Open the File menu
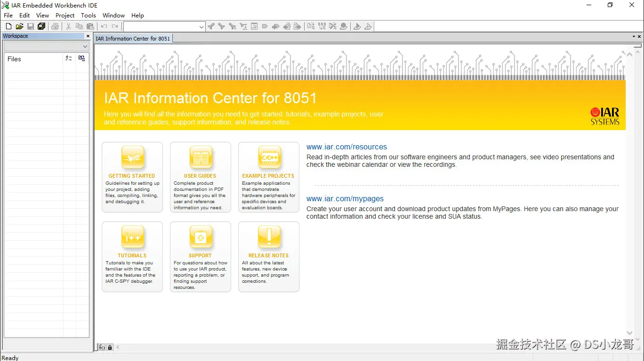Viewport: 644px width, 361px height. [8, 15]
